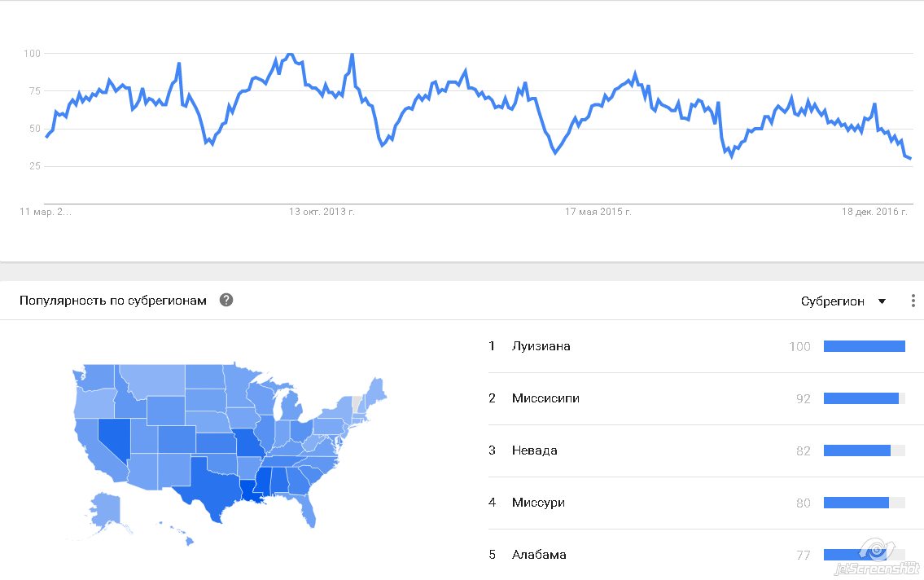Select Nevada on the US map
Image resolution: width=924 pixels, height=580 pixels.
tap(112, 440)
